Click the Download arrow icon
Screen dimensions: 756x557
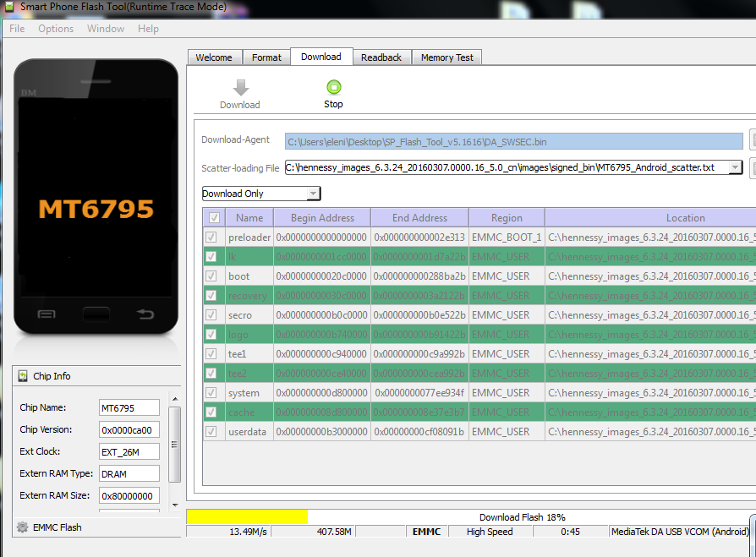[240, 88]
